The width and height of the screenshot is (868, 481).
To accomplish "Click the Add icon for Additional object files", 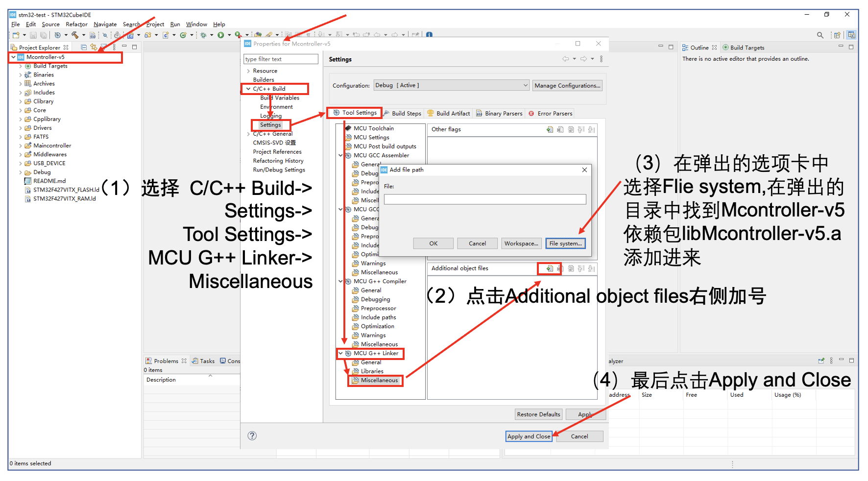I will coord(550,268).
